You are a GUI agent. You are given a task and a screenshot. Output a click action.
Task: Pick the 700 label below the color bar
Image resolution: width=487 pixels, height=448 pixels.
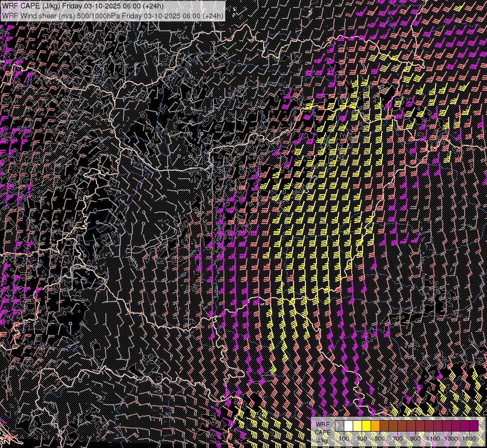[x=397, y=438]
